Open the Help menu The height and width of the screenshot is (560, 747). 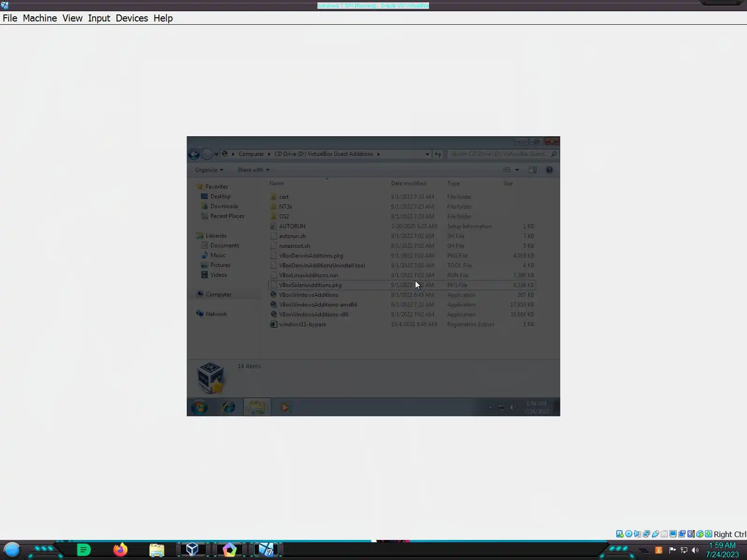click(163, 18)
